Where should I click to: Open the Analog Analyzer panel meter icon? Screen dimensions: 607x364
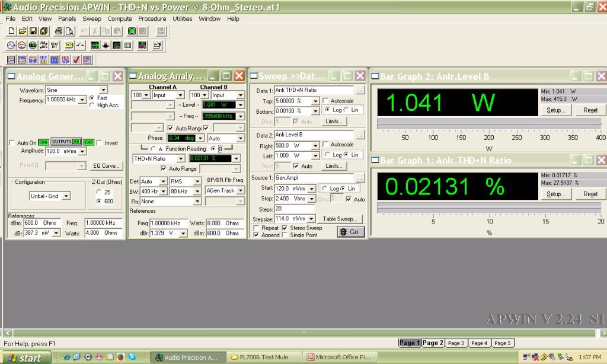[22, 45]
